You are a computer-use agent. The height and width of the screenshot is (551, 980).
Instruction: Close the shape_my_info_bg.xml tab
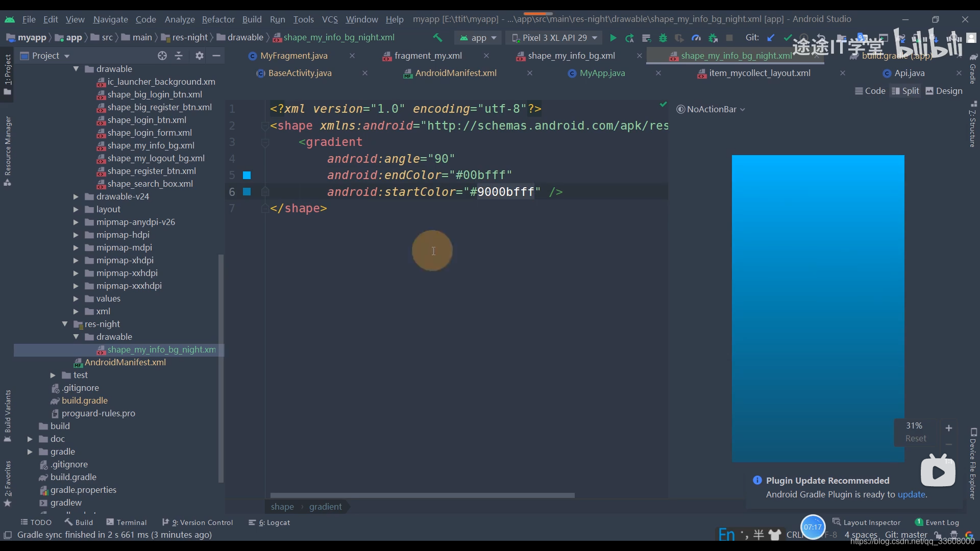640,56
